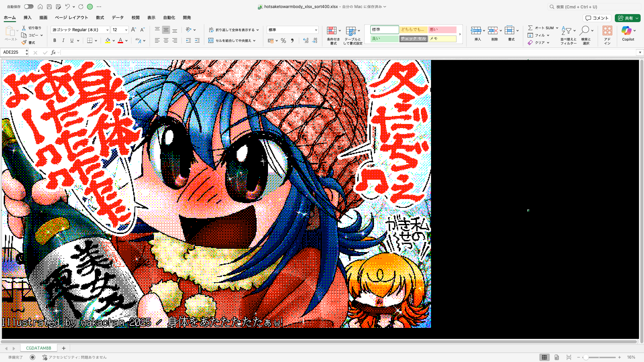Open the 校閲 ribbon tab

tap(135, 18)
